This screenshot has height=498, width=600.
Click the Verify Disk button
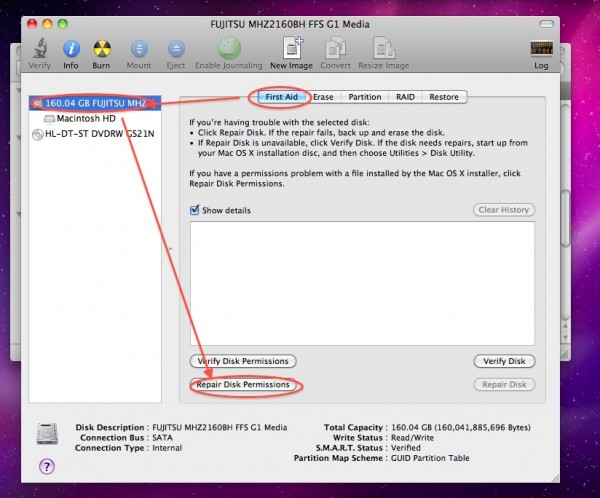pyautogui.click(x=504, y=361)
